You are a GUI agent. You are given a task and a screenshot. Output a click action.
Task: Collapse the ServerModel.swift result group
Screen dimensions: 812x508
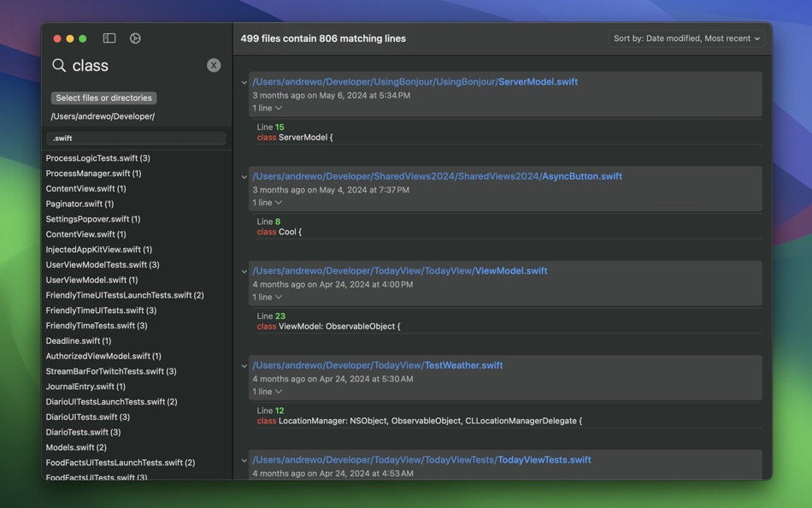tap(244, 82)
